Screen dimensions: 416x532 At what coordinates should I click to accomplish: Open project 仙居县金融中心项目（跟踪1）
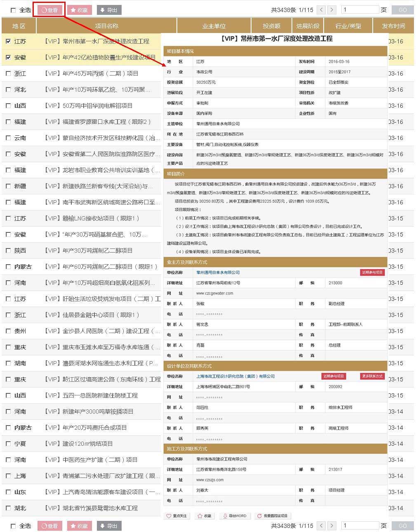click(x=92, y=315)
